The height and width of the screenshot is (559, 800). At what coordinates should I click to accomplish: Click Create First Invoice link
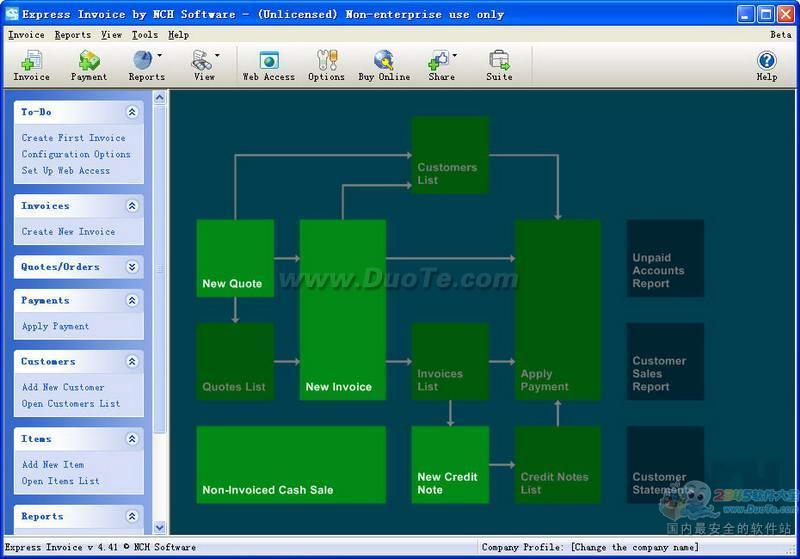pyautogui.click(x=73, y=138)
